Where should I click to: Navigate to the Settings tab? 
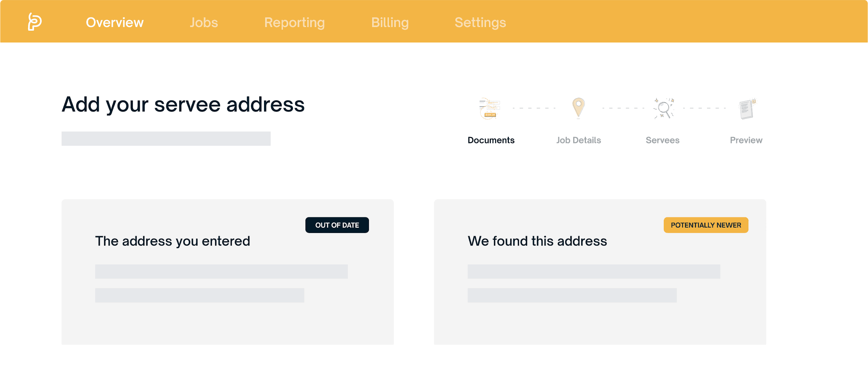[480, 22]
